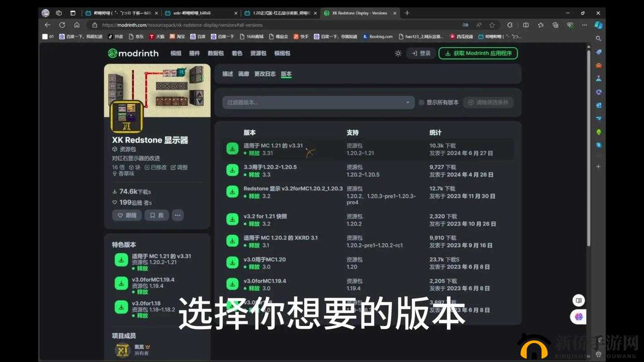Click the 获取 Modrinth 应用程序 button
644x362 pixels.
coord(478,53)
